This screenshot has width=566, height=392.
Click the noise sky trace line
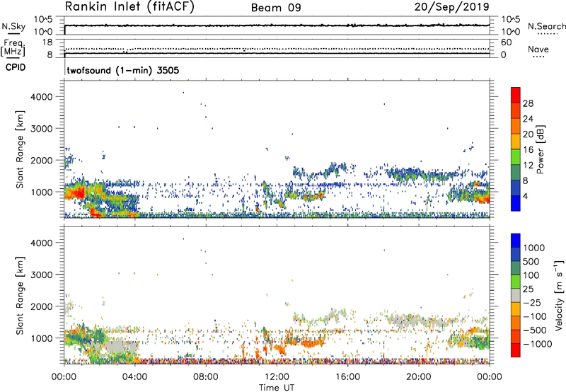tap(277, 25)
